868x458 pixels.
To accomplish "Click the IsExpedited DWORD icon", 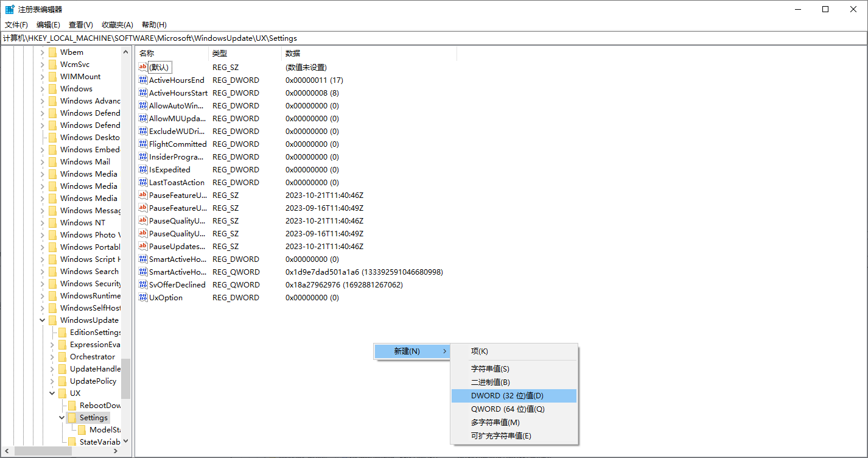I will pyautogui.click(x=143, y=169).
